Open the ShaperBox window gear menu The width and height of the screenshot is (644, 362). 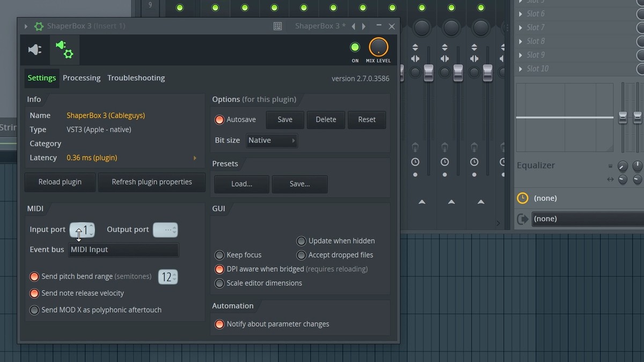(x=39, y=26)
